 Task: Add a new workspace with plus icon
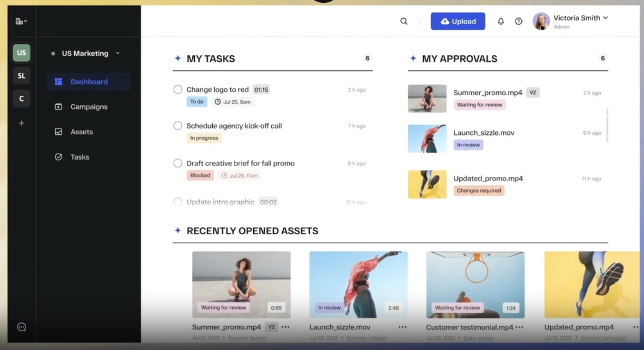pyautogui.click(x=21, y=123)
